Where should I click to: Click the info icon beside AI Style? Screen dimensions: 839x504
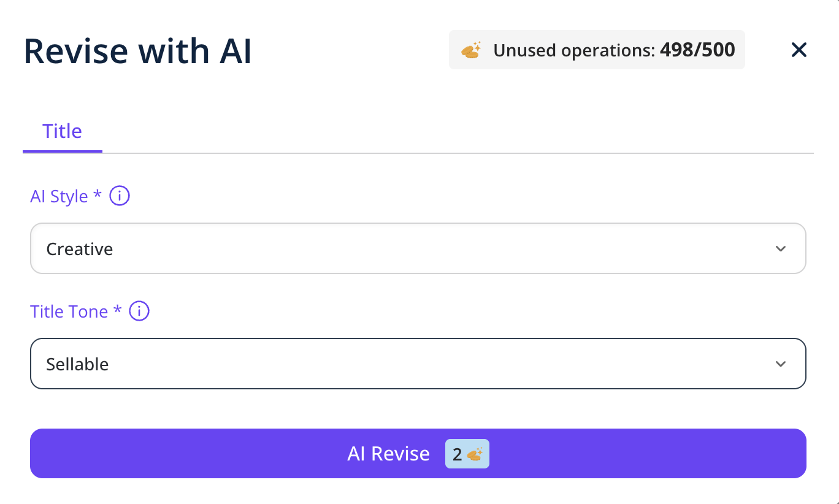click(x=120, y=196)
